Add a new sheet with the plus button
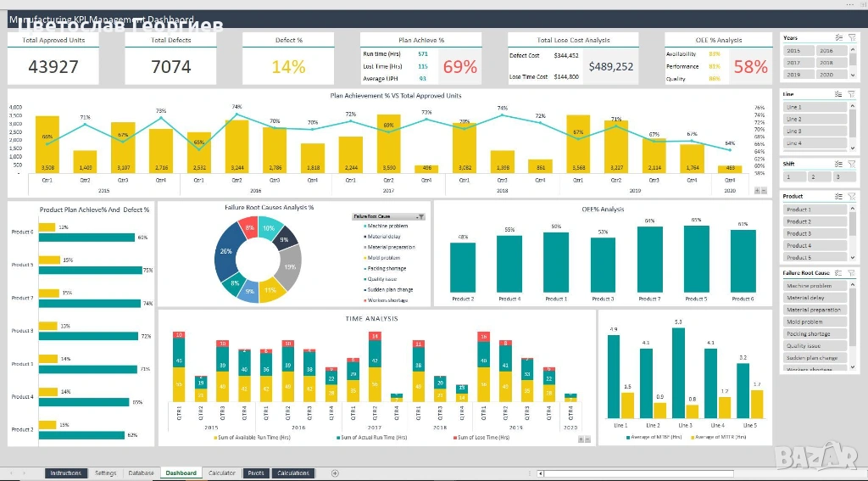This screenshot has height=481, width=868. [x=335, y=473]
